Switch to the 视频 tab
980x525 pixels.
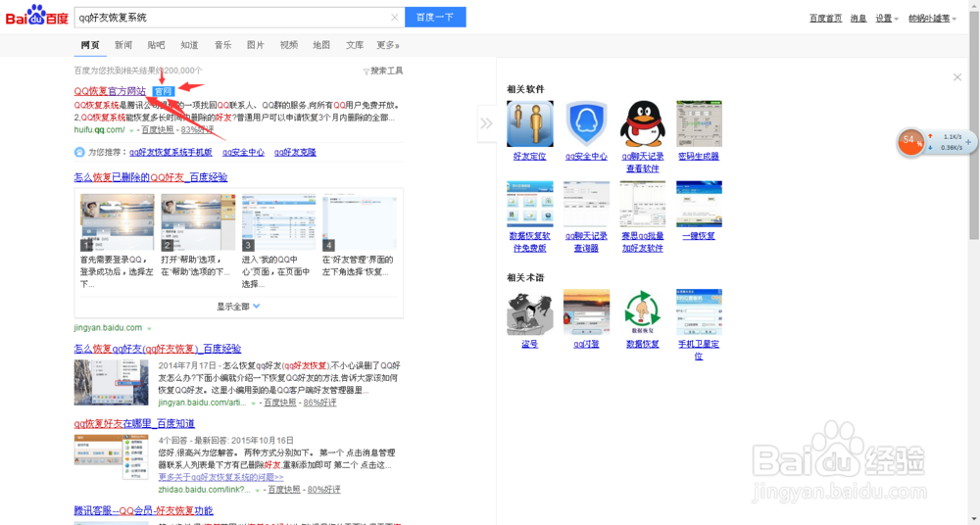pyautogui.click(x=289, y=45)
